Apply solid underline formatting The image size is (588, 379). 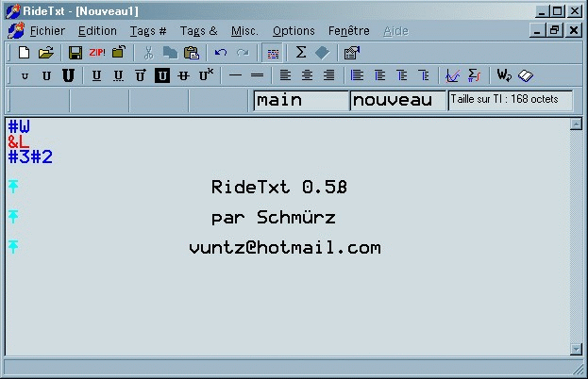click(96, 75)
